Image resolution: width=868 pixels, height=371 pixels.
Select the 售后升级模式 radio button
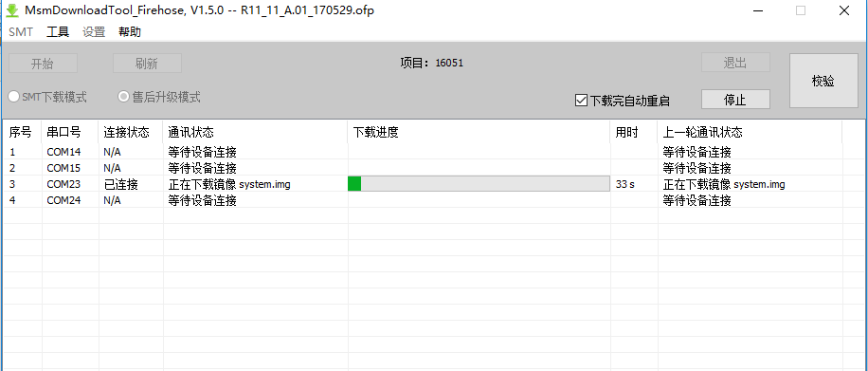point(159,97)
